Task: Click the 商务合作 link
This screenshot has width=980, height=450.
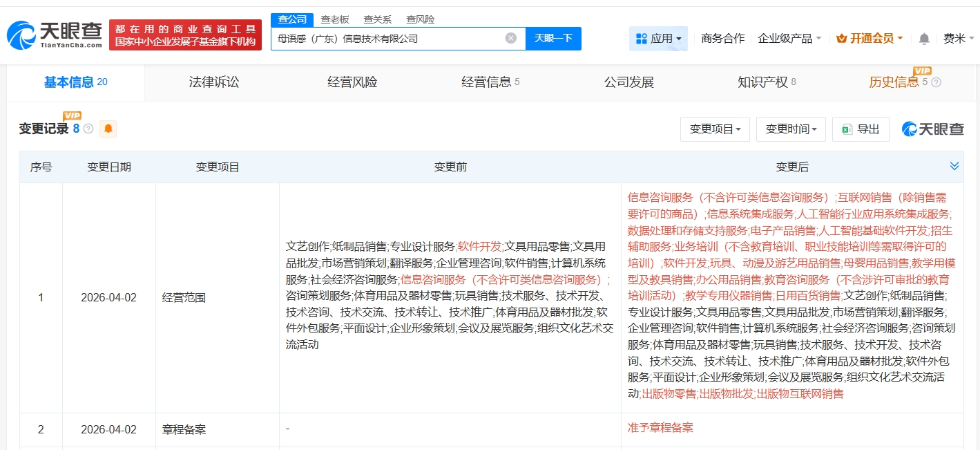Action: pyautogui.click(x=722, y=39)
